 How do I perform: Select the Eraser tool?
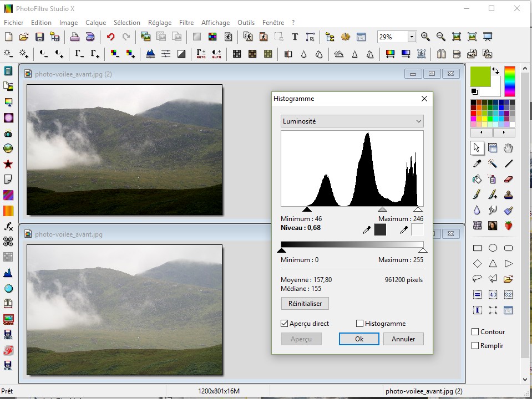tap(508, 179)
